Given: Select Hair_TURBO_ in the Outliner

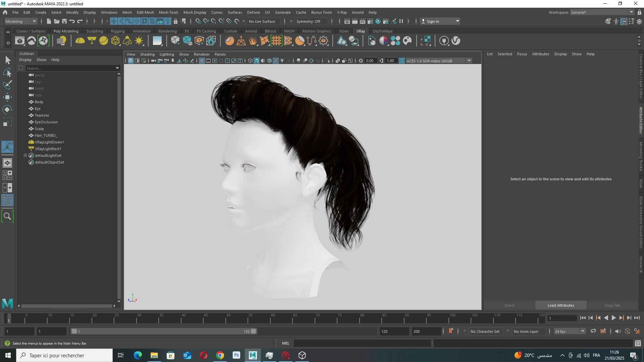Looking at the screenshot, I should click(46, 135).
